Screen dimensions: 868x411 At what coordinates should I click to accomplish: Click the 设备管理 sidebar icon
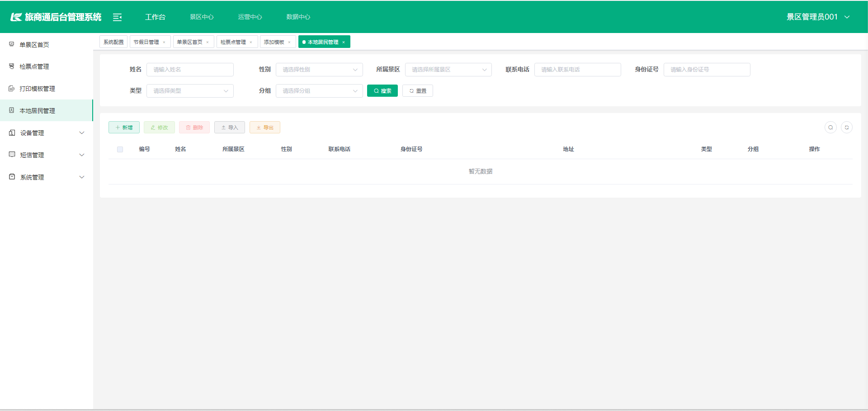(x=12, y=132)
